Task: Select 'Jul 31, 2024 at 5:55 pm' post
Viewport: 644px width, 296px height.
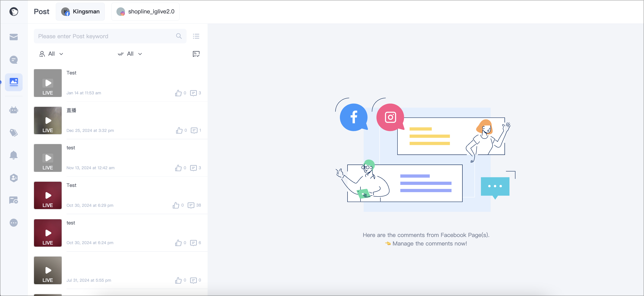Action: coord(89,280)
